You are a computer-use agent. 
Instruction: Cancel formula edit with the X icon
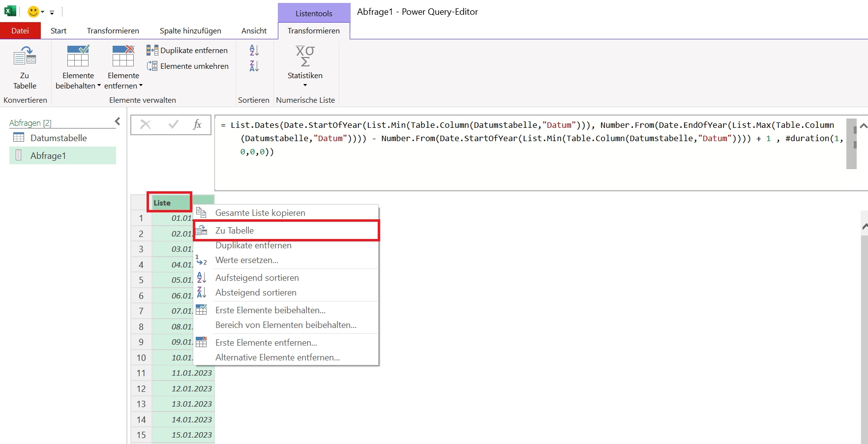(146, 124)
